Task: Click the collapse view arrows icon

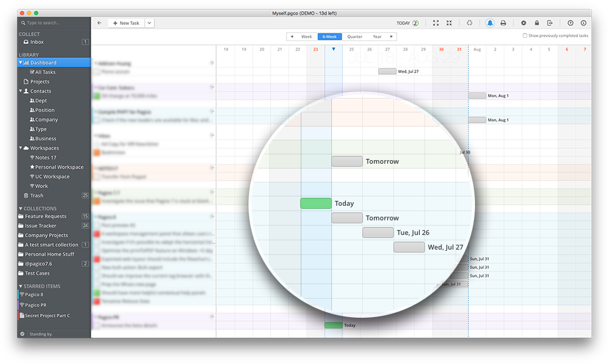Action: click(x=449, y=23)
